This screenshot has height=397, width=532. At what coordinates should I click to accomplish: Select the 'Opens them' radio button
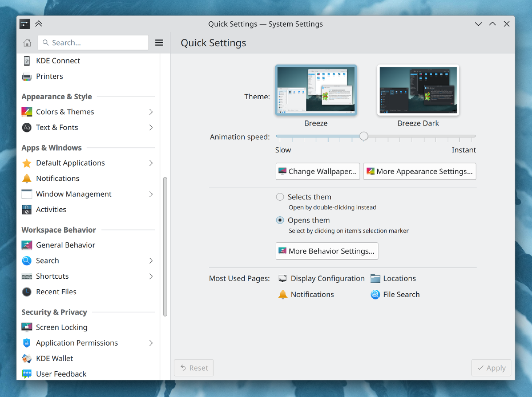click(x=280, y=220)
